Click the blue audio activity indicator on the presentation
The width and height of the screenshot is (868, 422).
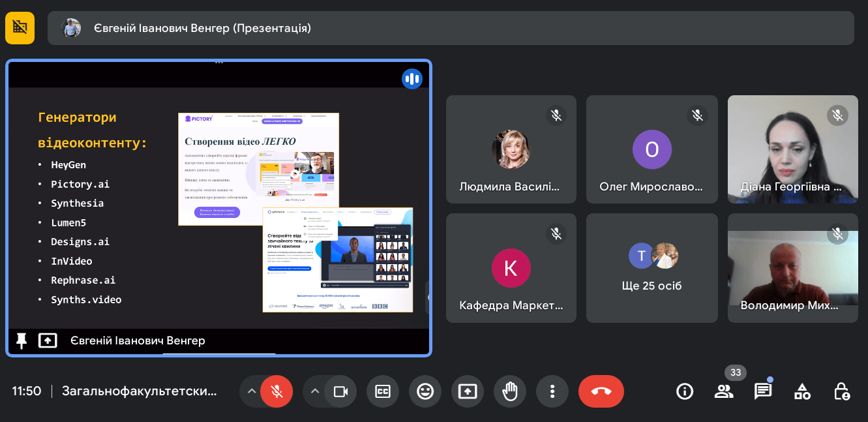click(x=412, y=79)
